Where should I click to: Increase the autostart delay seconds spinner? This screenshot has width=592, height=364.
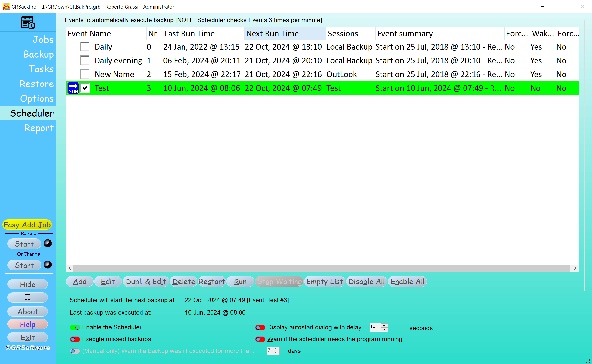384,325
